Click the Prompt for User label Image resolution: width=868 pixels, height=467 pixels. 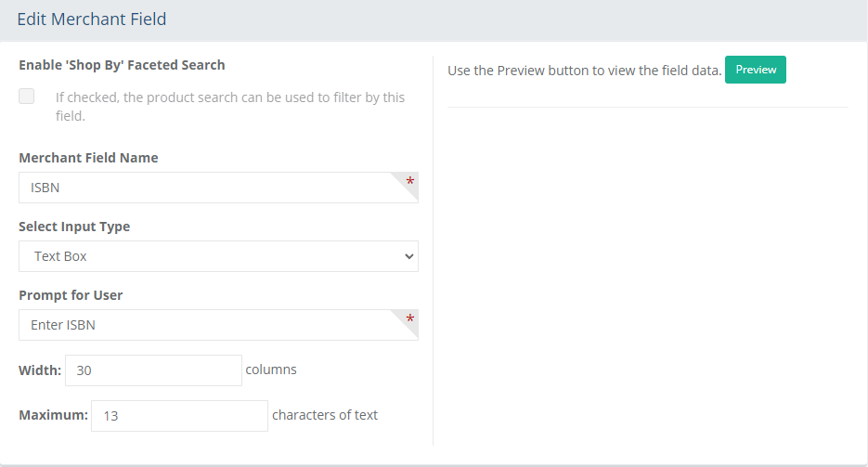click(x=71, y=295)
